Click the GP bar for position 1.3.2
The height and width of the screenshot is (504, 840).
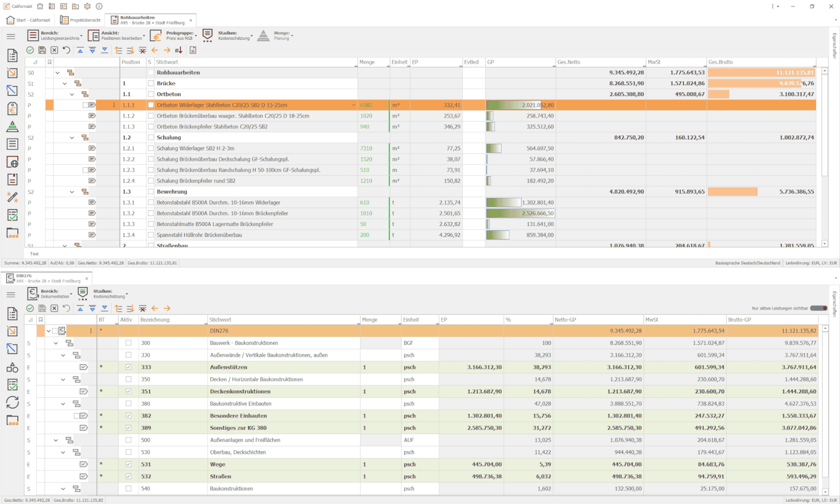(520, 214)
